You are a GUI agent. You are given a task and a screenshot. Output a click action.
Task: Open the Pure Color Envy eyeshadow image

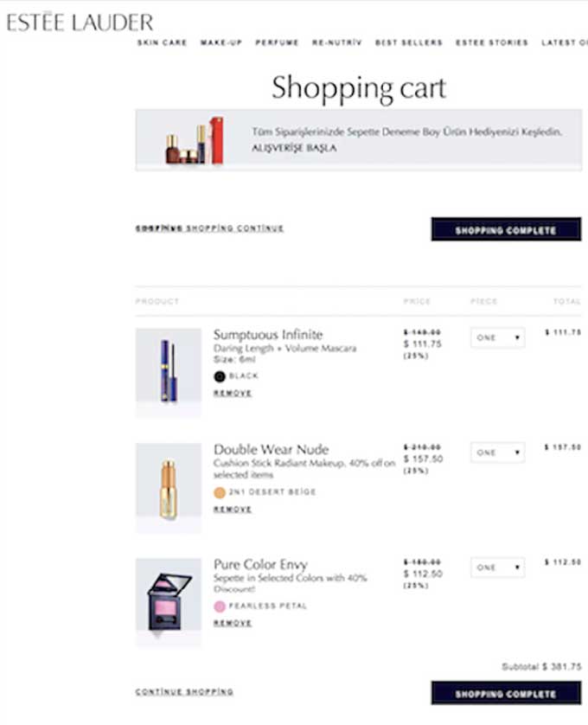pyautogui.click(x=169, y=602)
